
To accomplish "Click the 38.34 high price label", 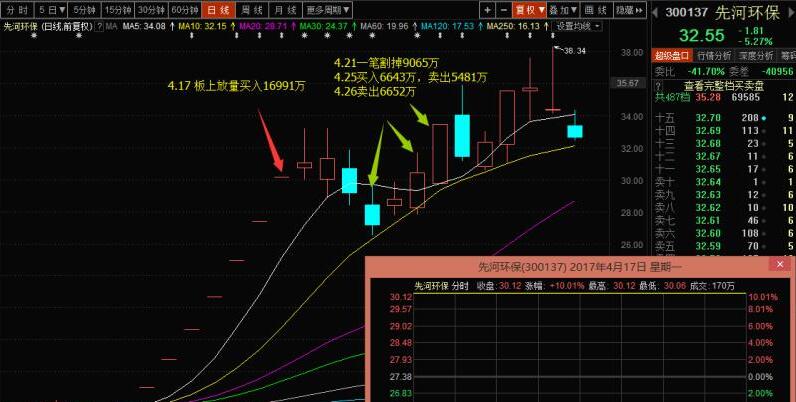I will [x=575, y=51].
